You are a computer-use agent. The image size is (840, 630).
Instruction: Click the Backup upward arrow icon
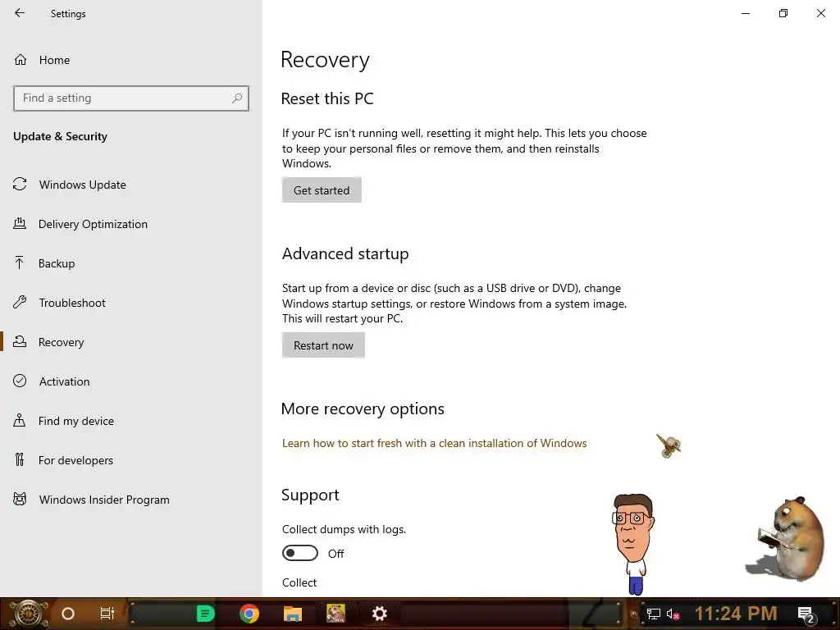pos(20,262)
